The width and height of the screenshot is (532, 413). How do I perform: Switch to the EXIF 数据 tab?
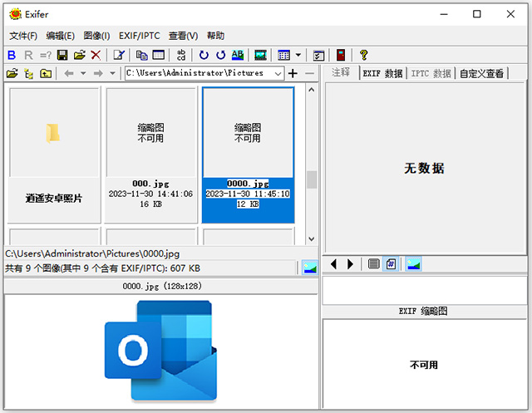coord(382,74)
